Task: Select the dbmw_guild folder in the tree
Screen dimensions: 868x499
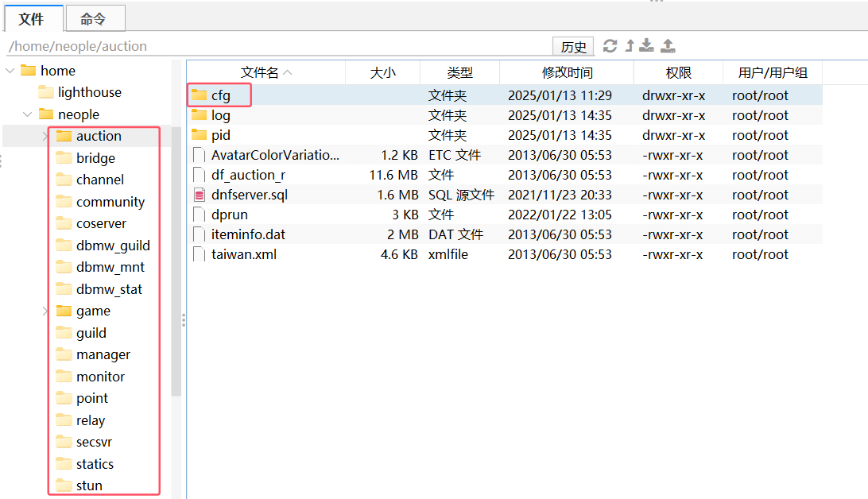Action: (113, 246)
